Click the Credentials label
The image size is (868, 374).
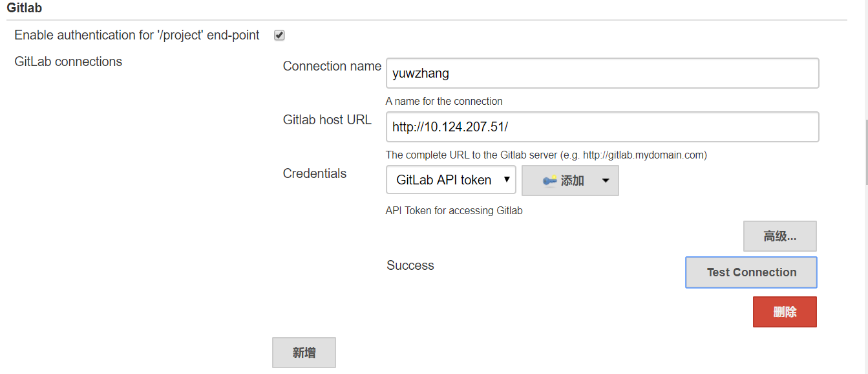pyautogui.click(x=315, y=173)
